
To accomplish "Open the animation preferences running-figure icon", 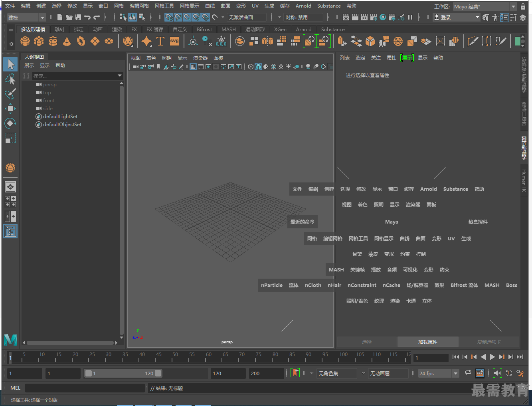I will [520, 373].
